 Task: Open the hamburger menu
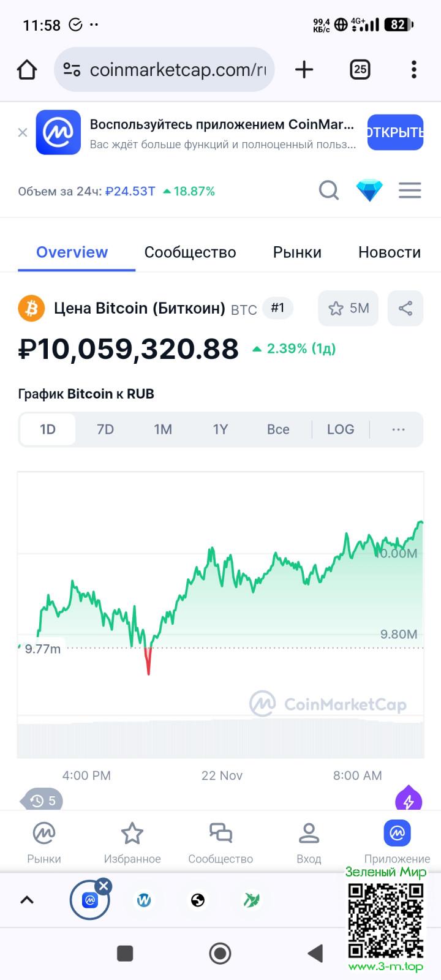410,190
